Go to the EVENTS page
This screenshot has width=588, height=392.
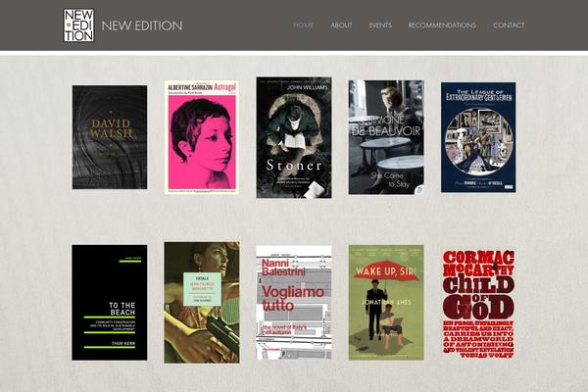coord(380,25)
